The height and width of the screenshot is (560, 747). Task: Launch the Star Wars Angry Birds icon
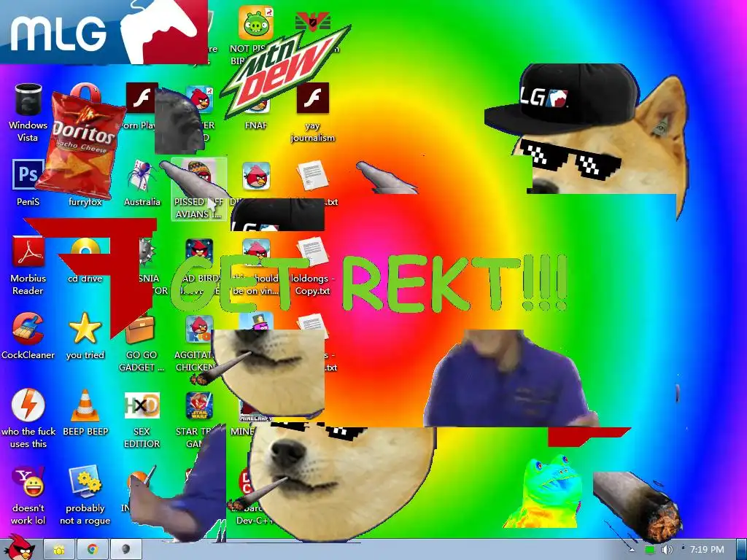(199, 405)
